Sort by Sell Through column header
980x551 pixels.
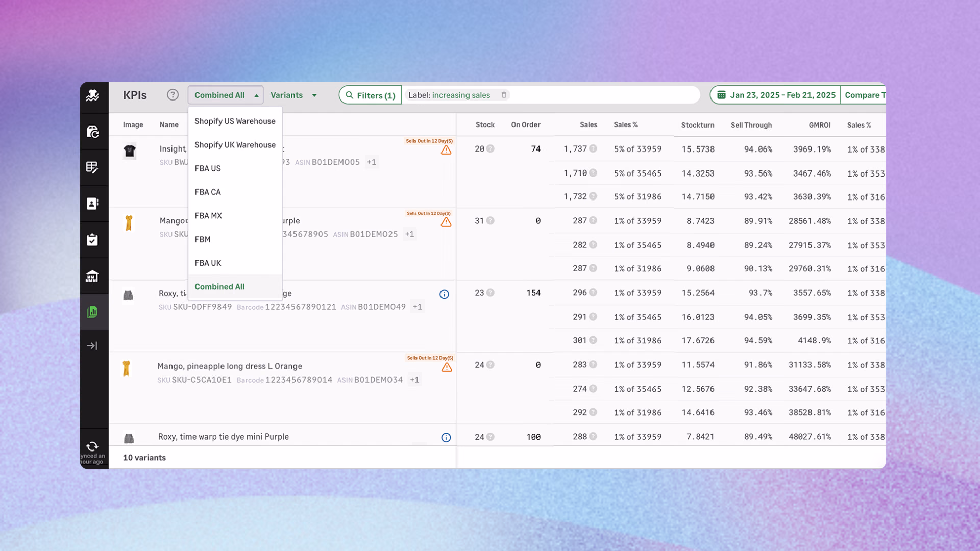tap(751, 125)
